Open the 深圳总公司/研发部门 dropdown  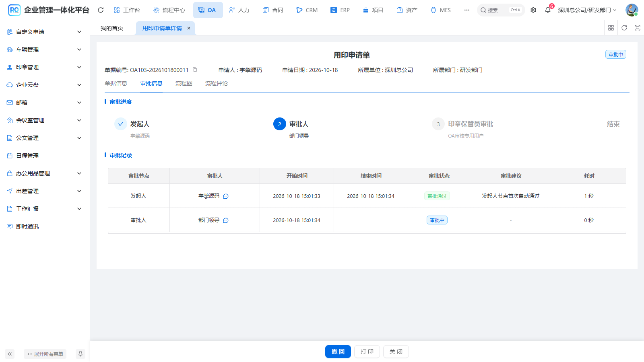coord(587,10)
